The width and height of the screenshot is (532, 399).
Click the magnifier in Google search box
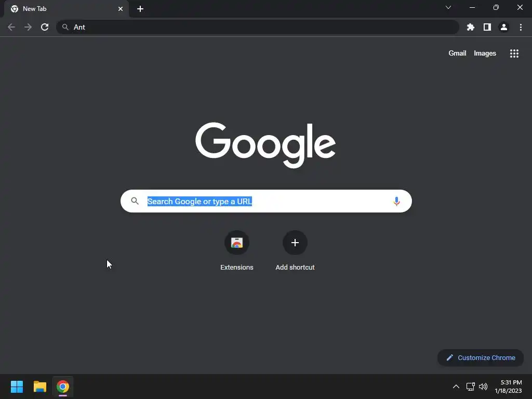[135, 201]
